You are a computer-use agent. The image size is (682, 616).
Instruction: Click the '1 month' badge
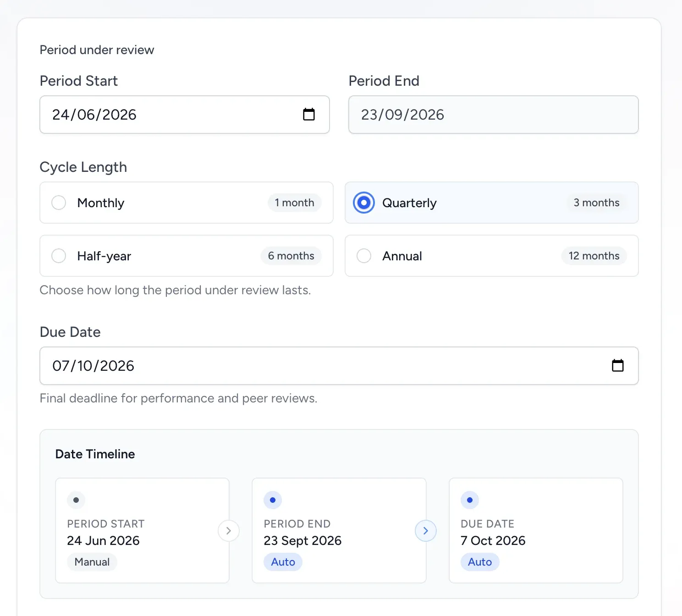point(295,203)
